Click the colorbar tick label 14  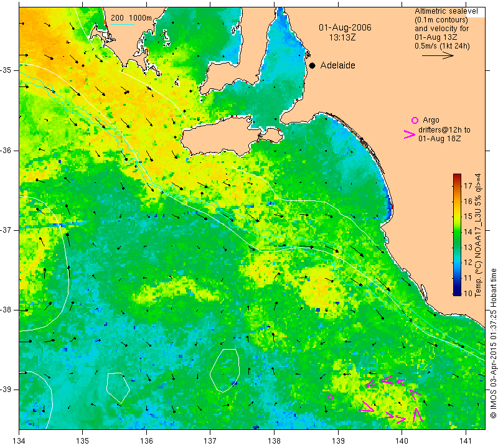pos(468,231)
